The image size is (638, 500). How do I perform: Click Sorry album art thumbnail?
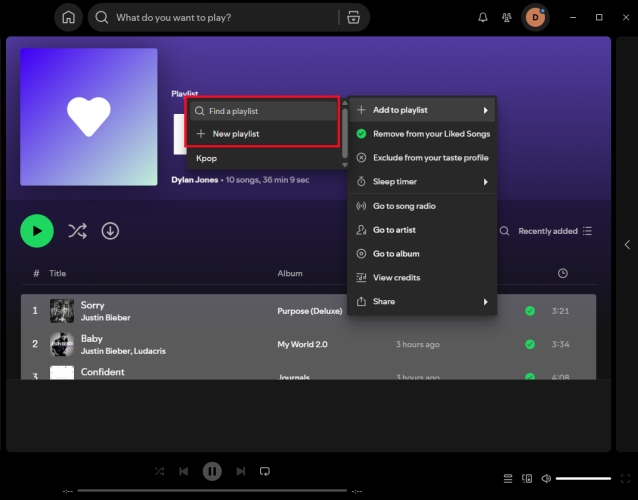coord(62,311)
